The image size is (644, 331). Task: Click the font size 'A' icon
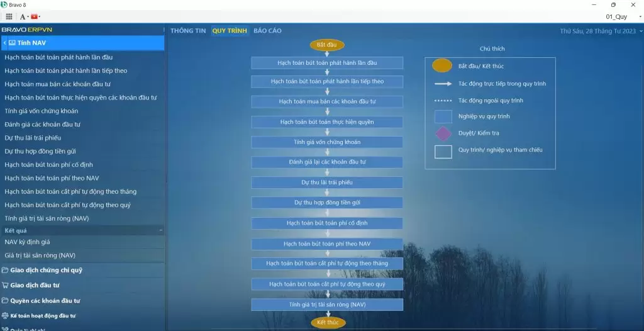coord(23,16)
